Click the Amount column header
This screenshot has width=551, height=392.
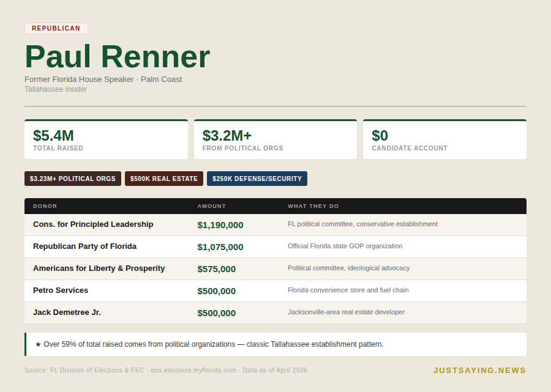click(211, 206)
